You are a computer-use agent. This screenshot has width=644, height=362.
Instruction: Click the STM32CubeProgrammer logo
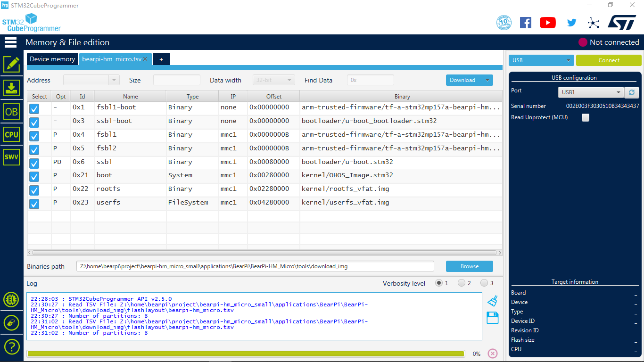pos(31,23)
